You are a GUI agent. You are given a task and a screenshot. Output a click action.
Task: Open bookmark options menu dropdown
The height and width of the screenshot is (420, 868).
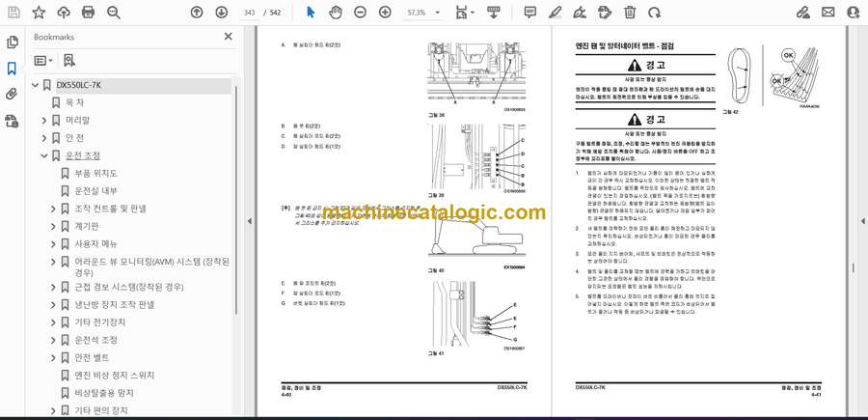[x=43, y=61]
